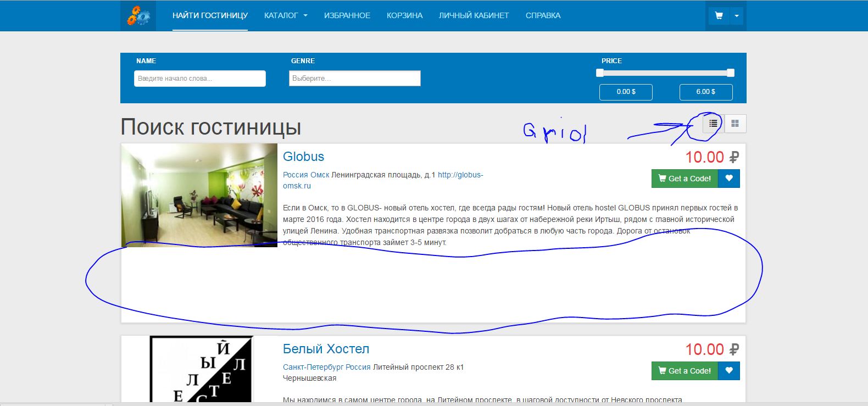Add Globus hotel to favorites

tap(729, 179)
